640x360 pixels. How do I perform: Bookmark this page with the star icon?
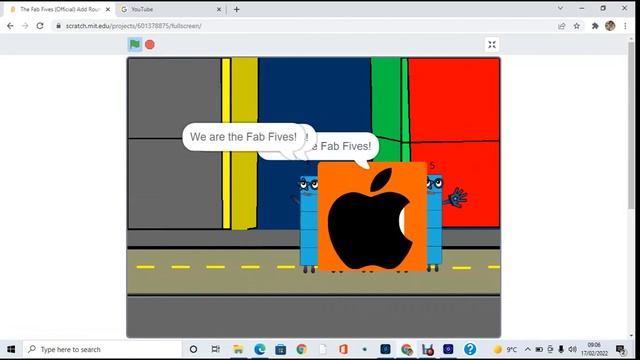[576, 26]
